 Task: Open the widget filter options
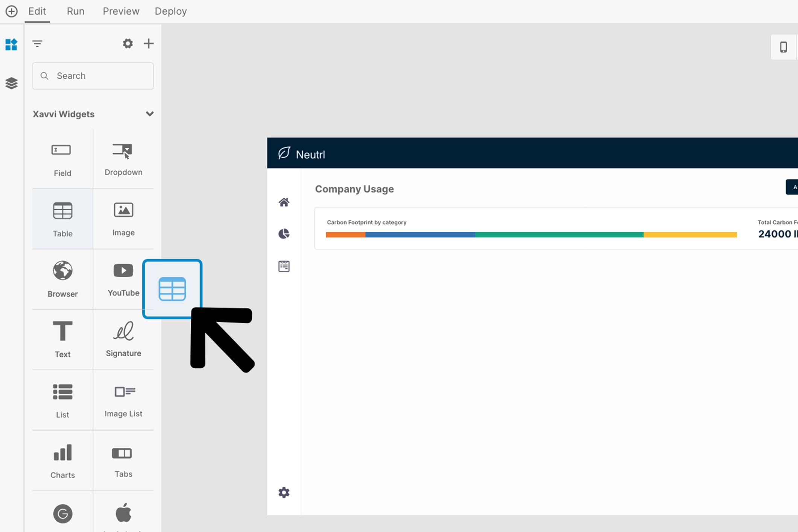(x=37, y=44)
